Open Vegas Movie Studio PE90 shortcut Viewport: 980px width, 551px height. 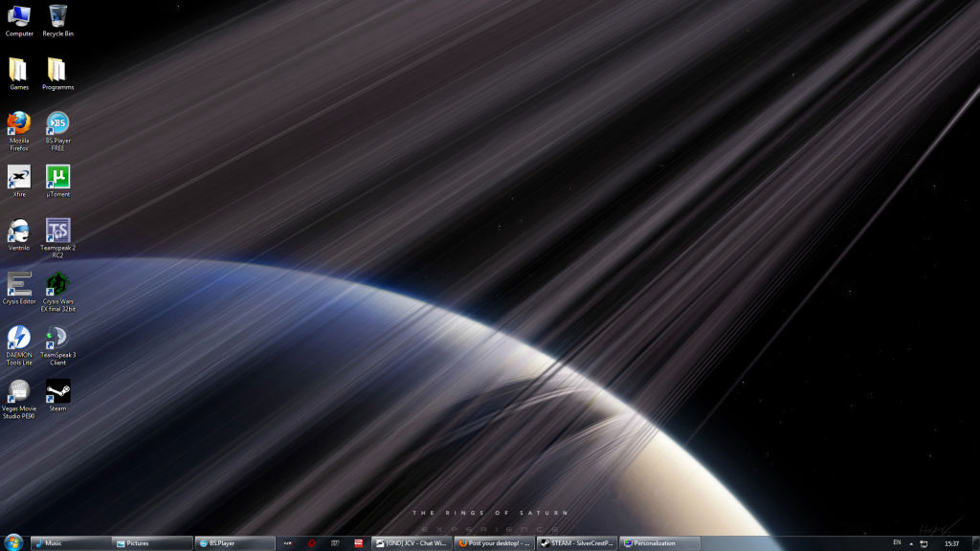(19, 392)
